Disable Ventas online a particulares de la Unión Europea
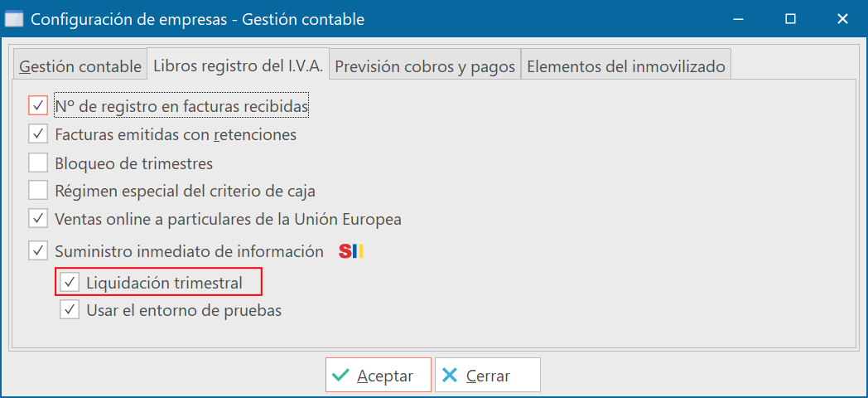868x398 pixels. tap(38, 220)
